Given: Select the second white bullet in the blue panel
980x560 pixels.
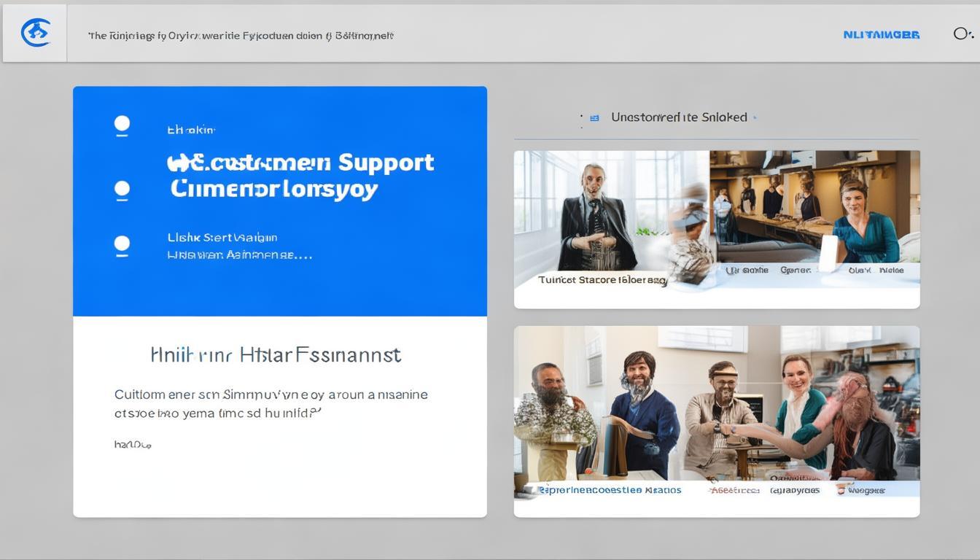Looking at the screenshot, I should coord(122,190).
